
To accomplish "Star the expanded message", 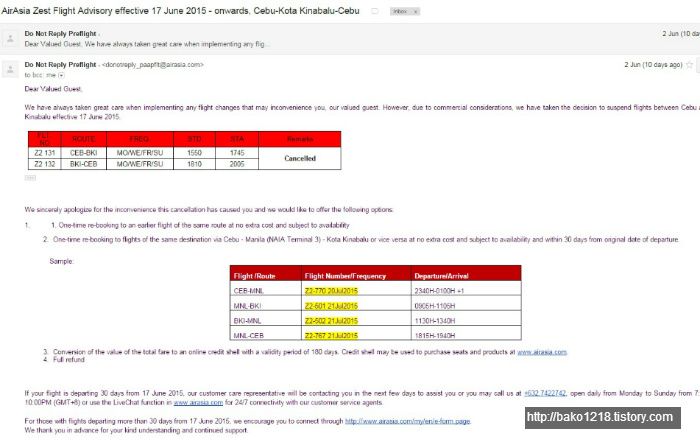I will (x=689, y=65).
